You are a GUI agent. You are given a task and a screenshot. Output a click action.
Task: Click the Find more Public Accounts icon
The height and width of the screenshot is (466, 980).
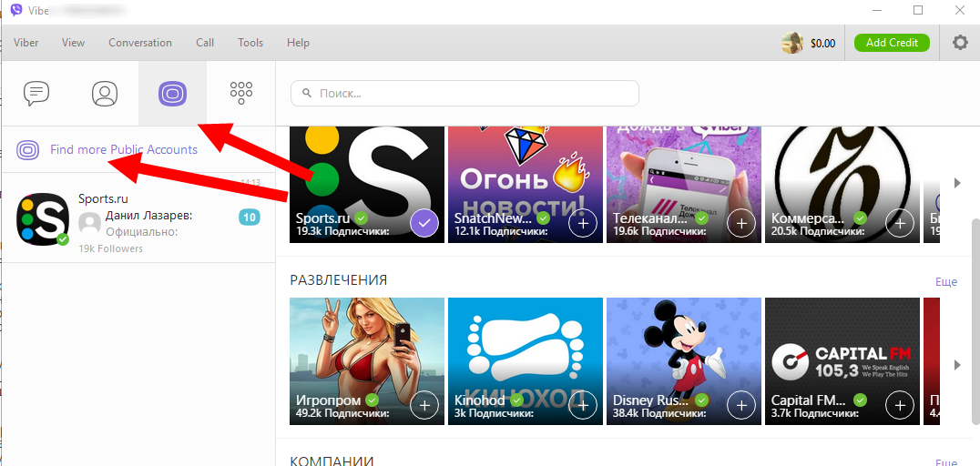point(28,150)
